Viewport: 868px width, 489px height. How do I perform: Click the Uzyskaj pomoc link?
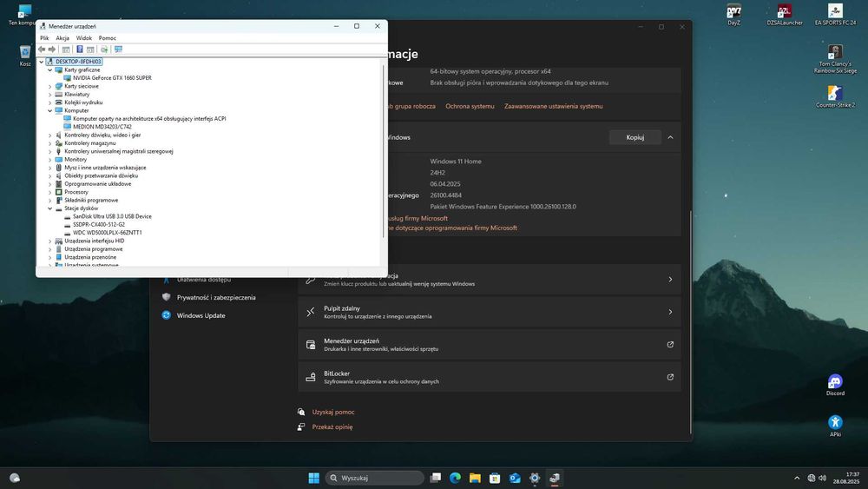(332, 412)
